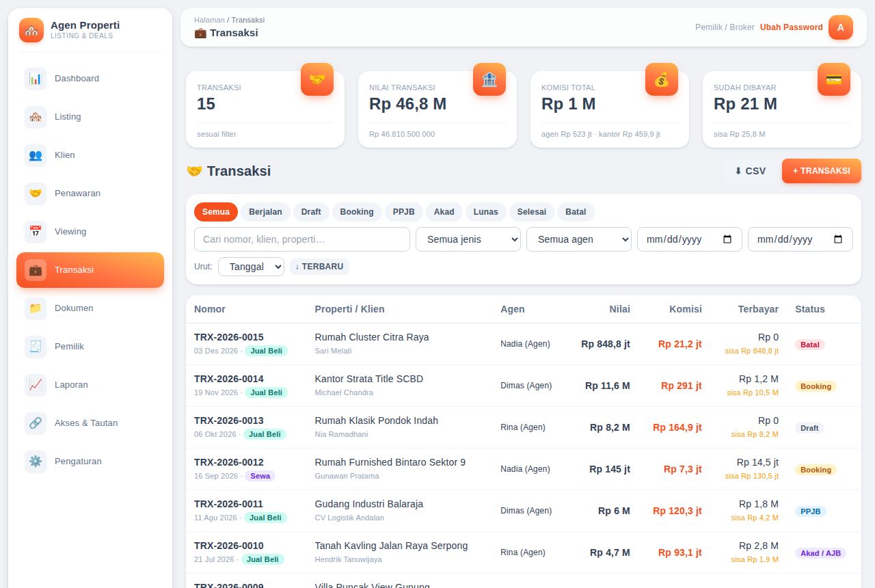This screenshot has width=875, height=588.
Task: Download the transactions CSV
Action: [x=750, y=171]
